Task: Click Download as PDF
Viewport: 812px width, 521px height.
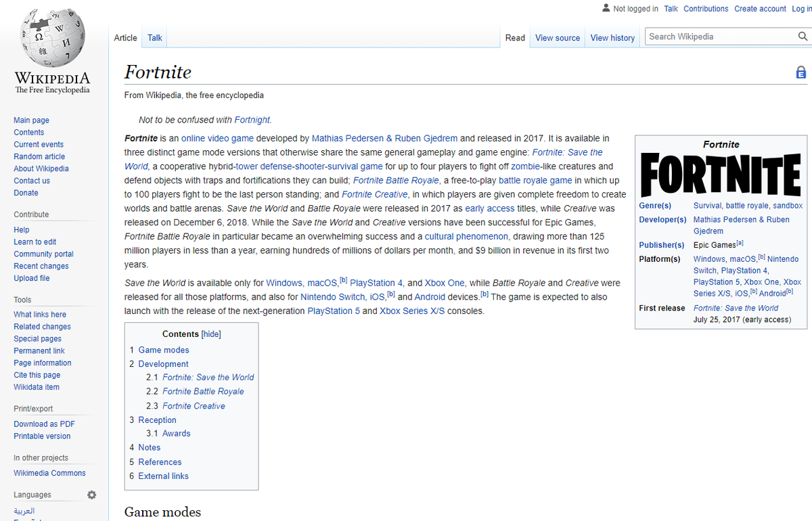Action: 44,424
